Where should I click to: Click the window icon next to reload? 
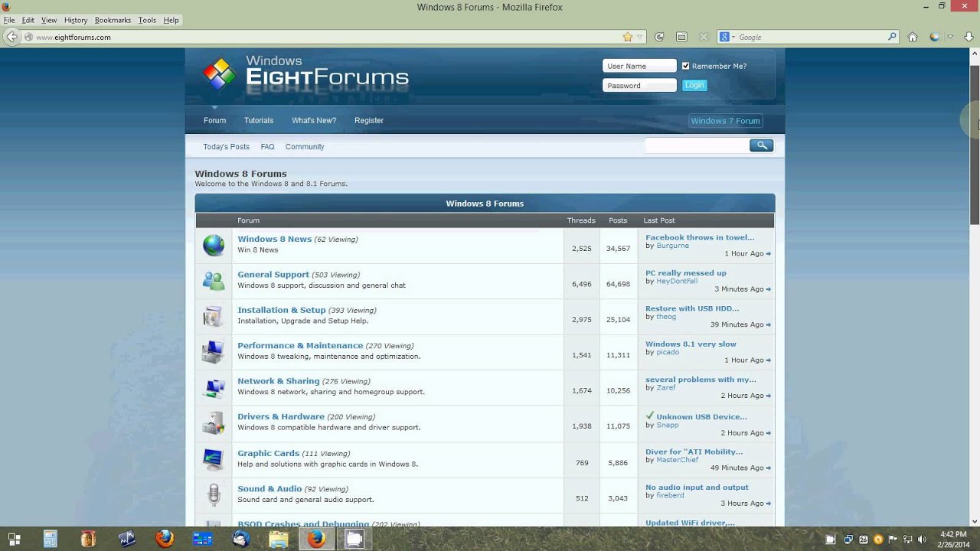coord(681,37)
